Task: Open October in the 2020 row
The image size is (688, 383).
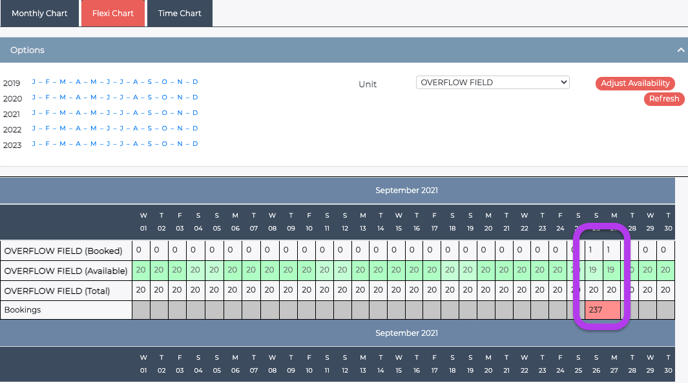Action: click(x=164, y=97)
